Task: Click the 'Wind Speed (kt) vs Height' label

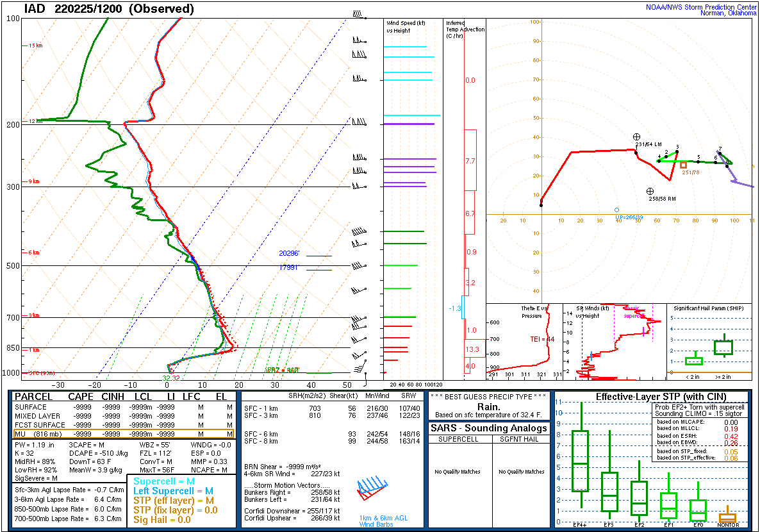Action: [x=406, y=27]
